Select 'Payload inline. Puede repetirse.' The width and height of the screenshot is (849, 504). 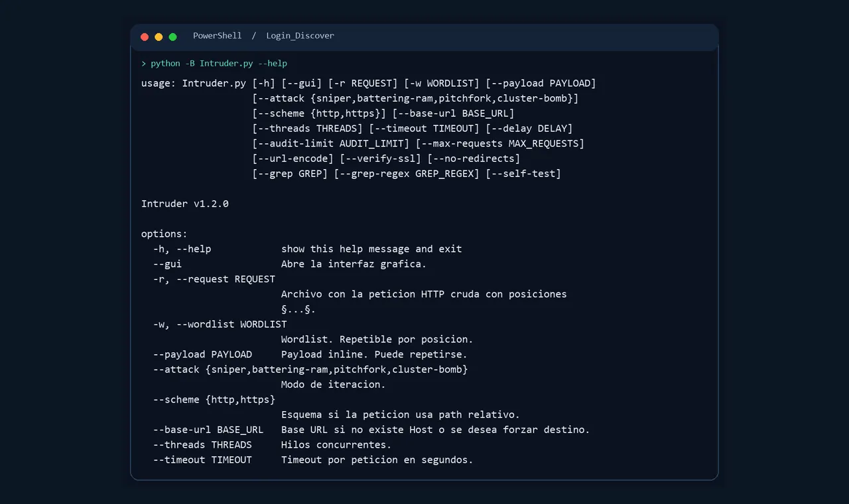tap(374, 355)
